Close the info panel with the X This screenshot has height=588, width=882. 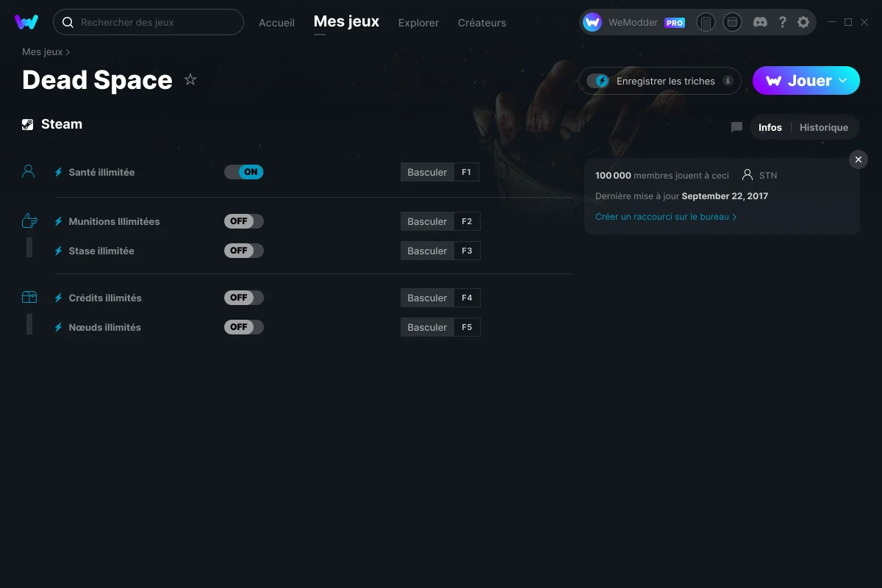pos(858,159)
